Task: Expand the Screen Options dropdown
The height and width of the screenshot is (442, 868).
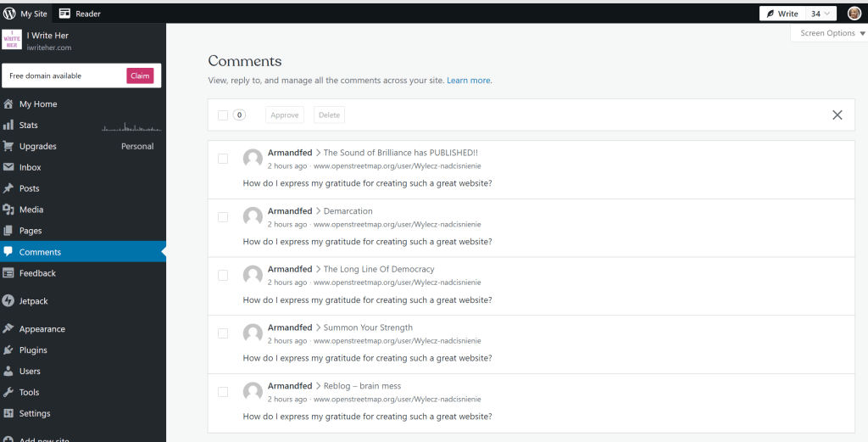Action: (x=832, y=33)
